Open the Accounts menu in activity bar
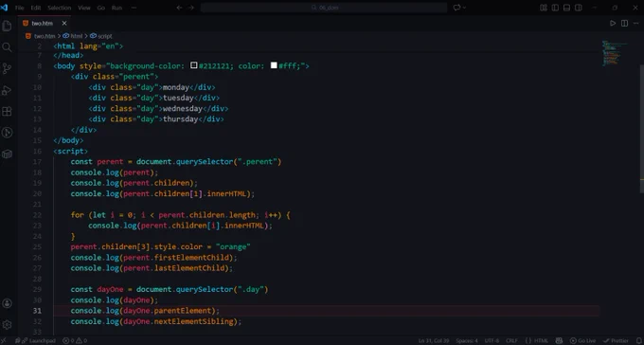The image size is (644, 345). click(x=7, y=303)
